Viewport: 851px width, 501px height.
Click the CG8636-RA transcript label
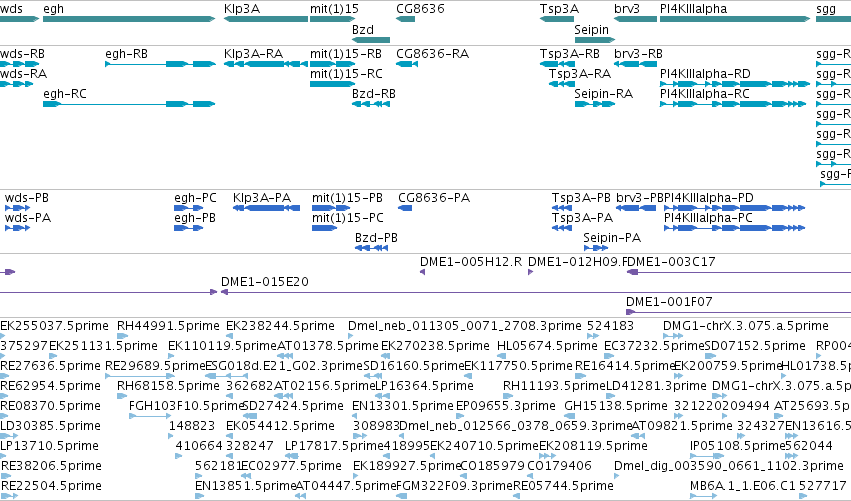click(x=433, y=54)
